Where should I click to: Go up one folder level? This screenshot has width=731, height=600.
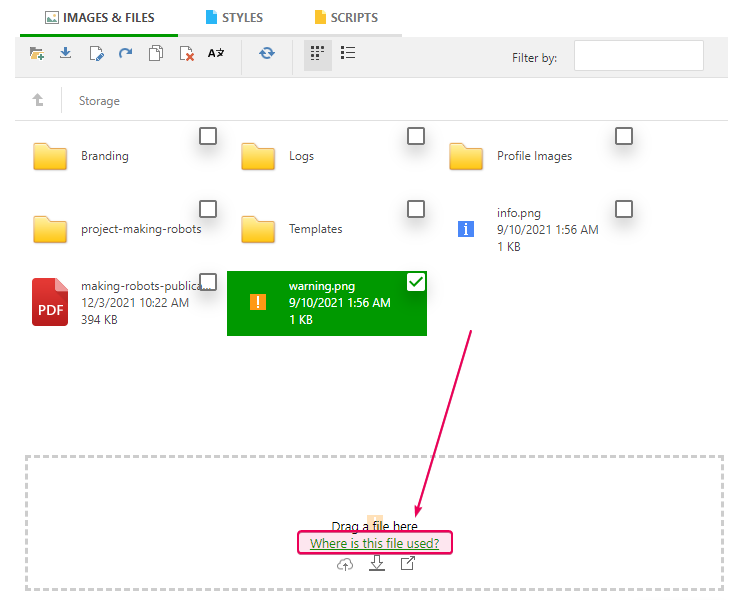[38, 100]
